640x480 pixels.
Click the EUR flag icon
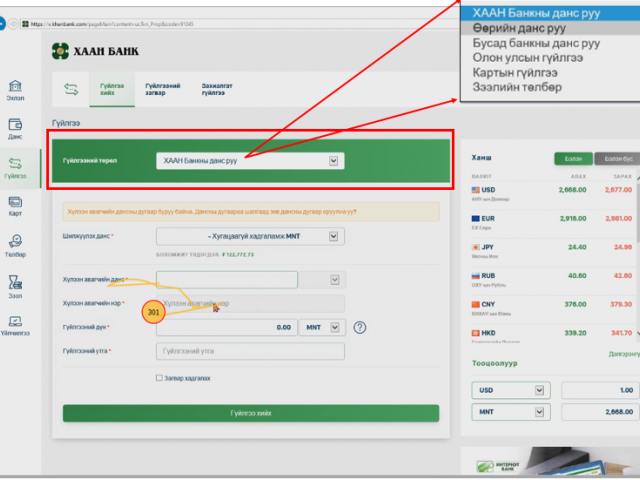click(476, 218)
